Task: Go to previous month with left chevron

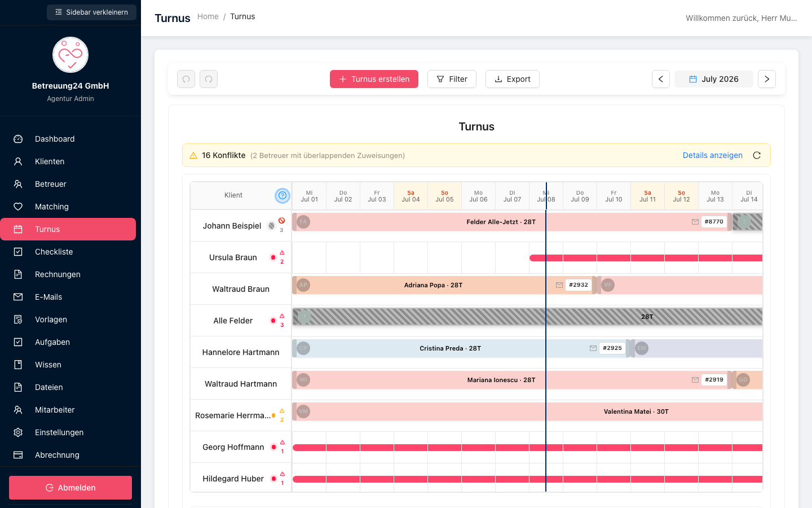Action: coord(661,79)
